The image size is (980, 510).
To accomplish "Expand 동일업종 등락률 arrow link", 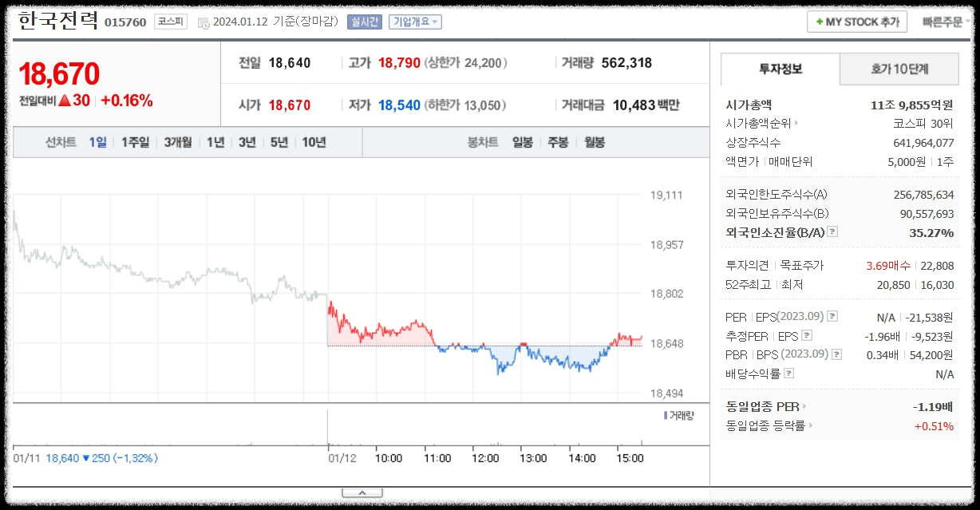I will 811,426.
